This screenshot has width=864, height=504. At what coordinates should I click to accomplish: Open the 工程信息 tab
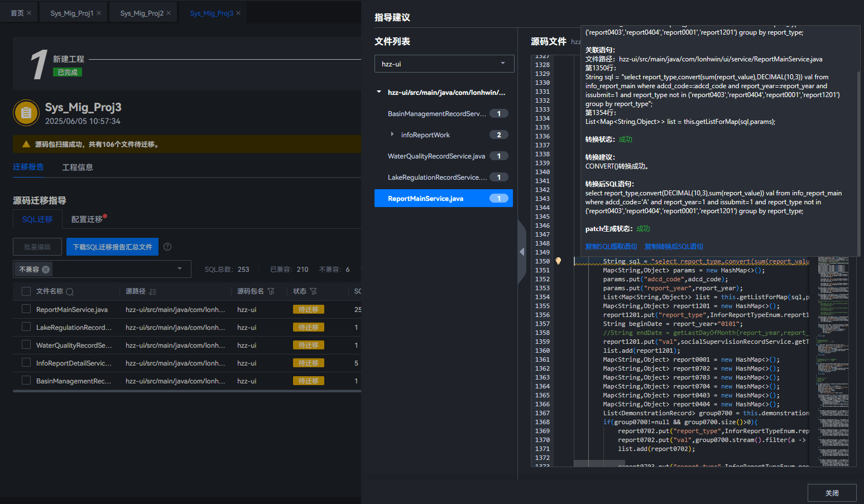(78, 167)
